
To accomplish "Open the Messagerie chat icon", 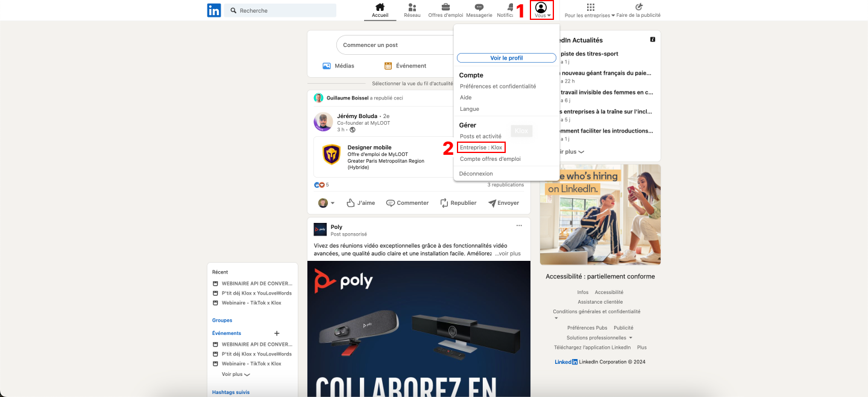I will (479, 7).
